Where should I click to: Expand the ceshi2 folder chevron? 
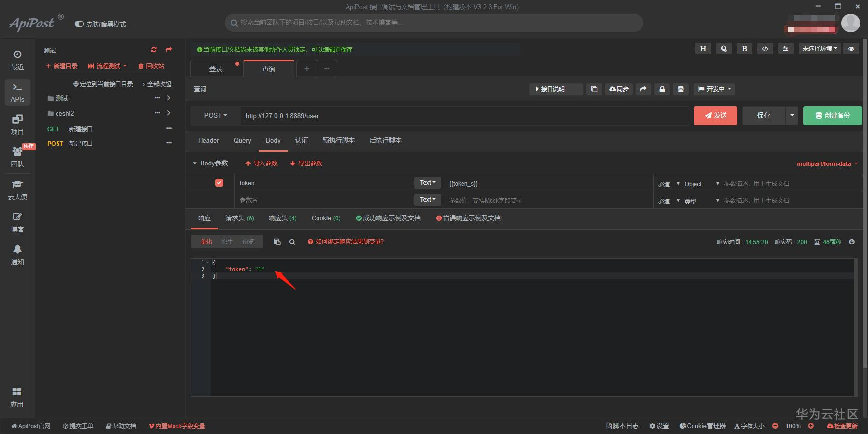(x=169, y=113)
